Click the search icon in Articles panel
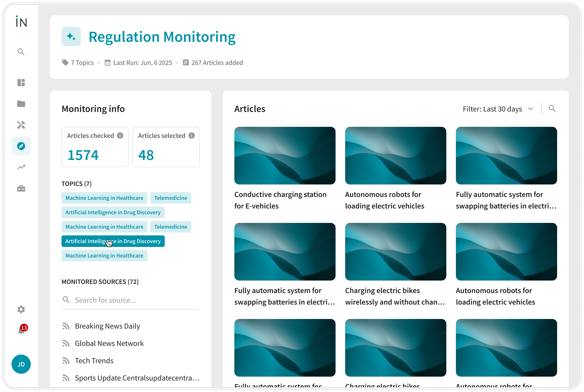This screenshot has height=392, width=584. tap(552, 109)
